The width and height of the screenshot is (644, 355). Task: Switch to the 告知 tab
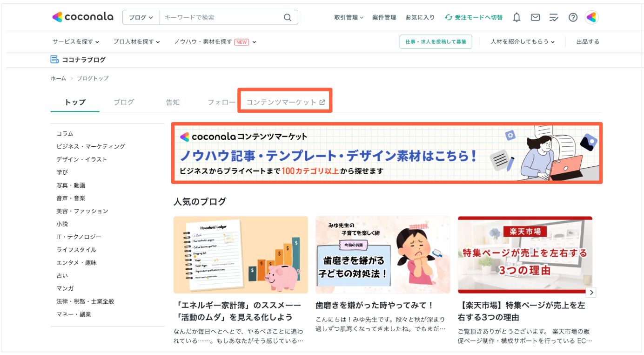click(173, 102)
